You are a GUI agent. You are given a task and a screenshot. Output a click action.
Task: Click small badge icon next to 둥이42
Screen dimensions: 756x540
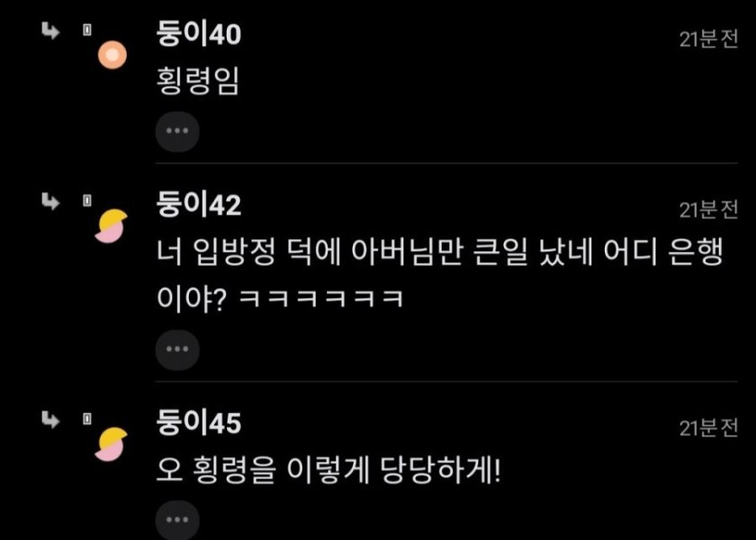coord(86,201)
